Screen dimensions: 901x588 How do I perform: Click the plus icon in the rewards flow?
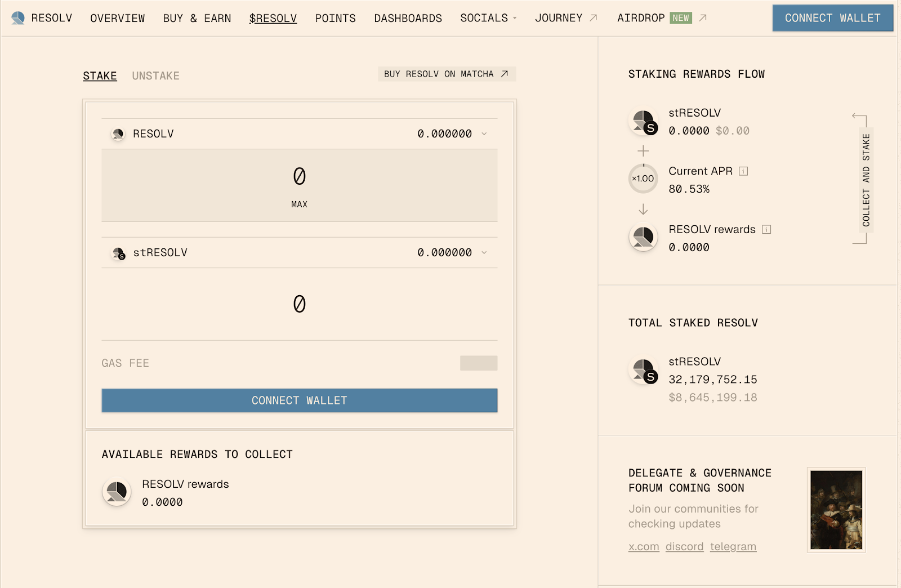(x=643, y=151)
